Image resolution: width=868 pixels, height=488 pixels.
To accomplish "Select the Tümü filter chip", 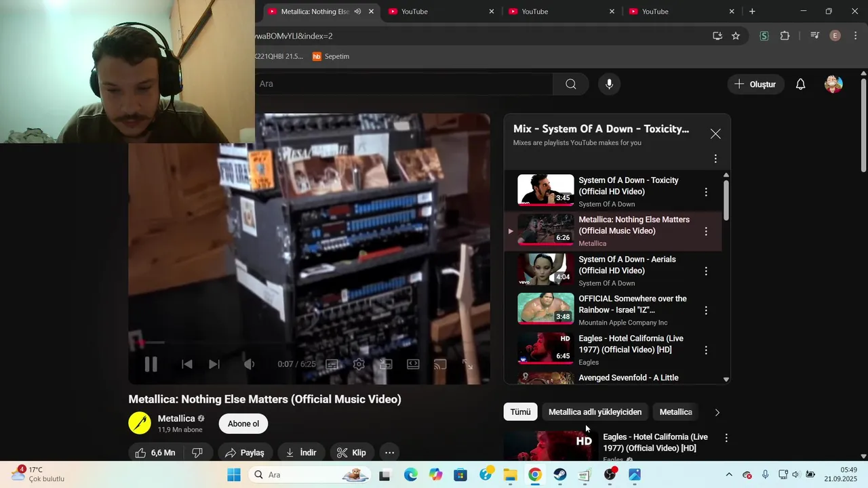I will coord(520,412).
